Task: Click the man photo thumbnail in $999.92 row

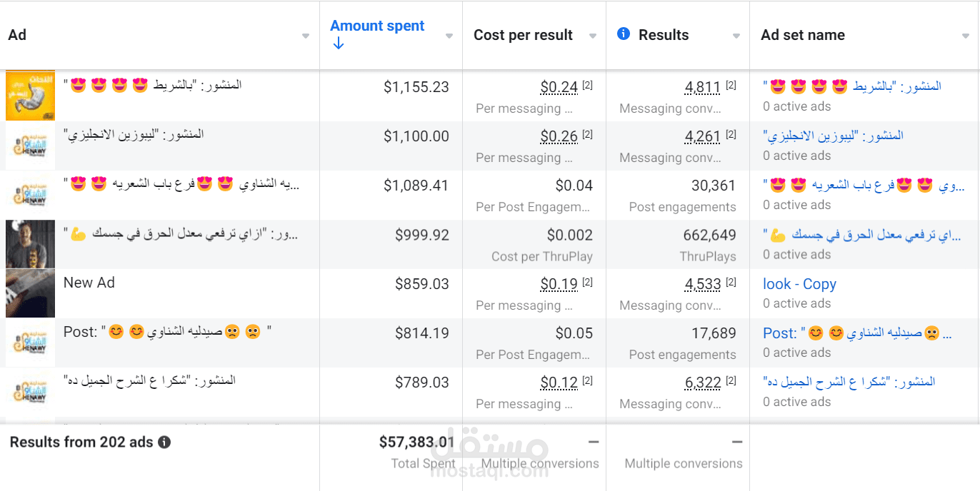Action: click(x=30, y=243)
